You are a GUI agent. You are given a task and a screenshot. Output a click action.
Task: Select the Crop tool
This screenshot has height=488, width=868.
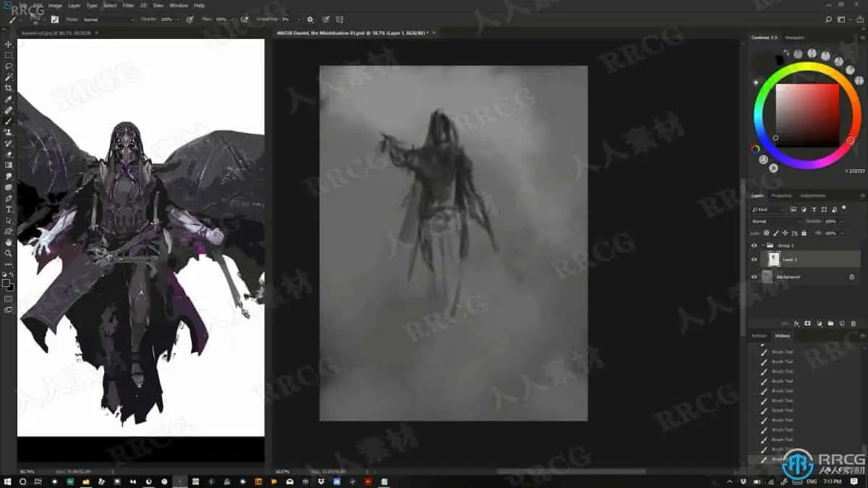click(9, 88)
